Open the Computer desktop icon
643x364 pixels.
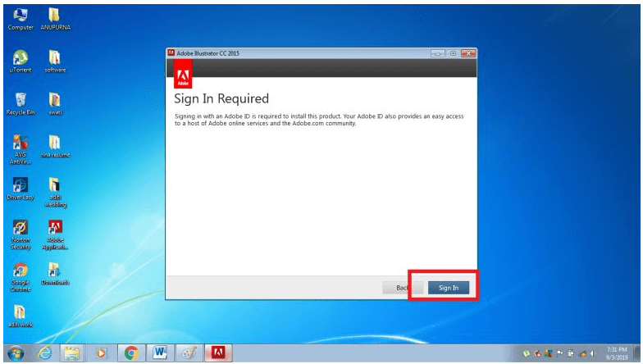(20, 15)
